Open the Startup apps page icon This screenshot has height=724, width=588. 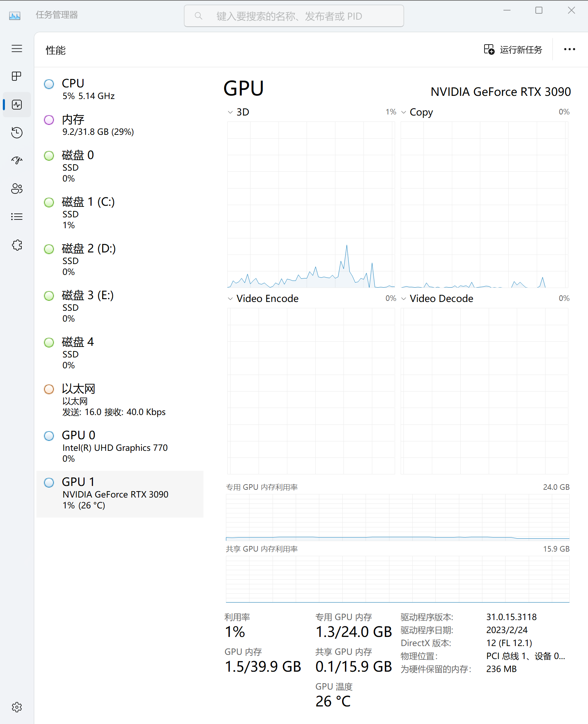point(17,160)
